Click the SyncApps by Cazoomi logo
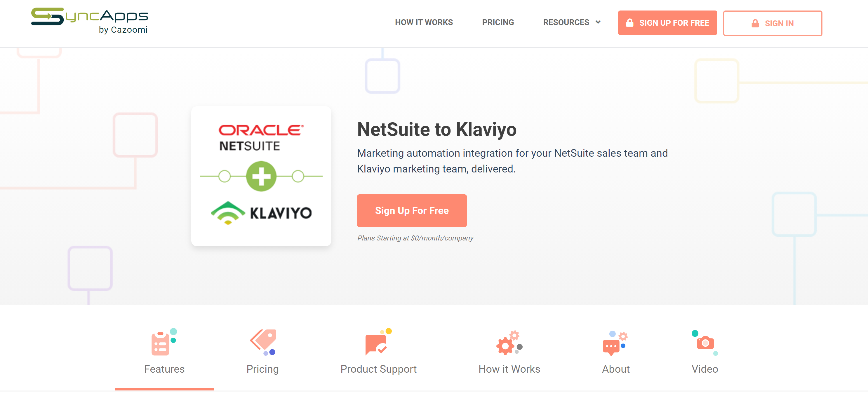868x396 pixels. pyautogui.click(x=90, y=21)
